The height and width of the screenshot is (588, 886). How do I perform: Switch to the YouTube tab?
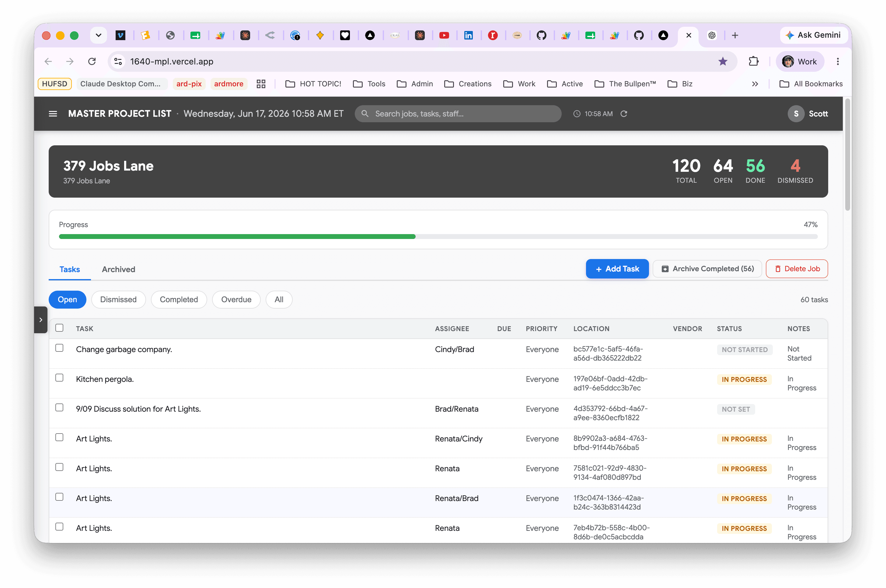pyautogui.click(x=444, y=35)
